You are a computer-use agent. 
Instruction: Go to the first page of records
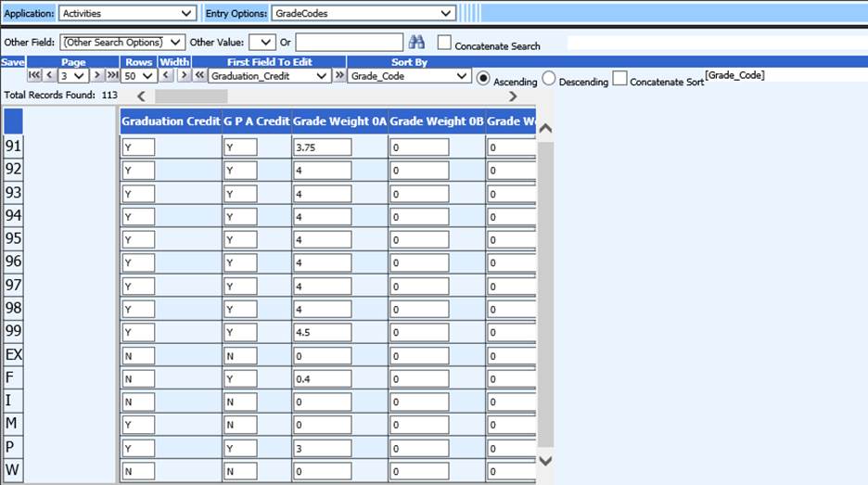tap(35, 76)
